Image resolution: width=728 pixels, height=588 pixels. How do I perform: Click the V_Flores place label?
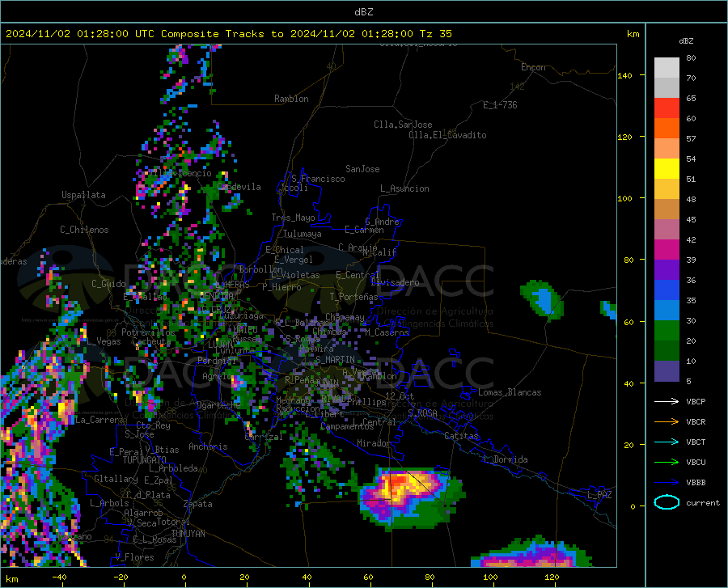pyautogui.click(x=134, y=557)
